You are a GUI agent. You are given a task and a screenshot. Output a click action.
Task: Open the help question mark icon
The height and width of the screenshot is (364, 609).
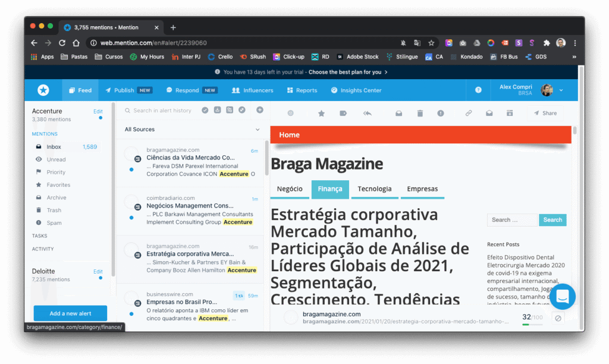tap(478, 90)
